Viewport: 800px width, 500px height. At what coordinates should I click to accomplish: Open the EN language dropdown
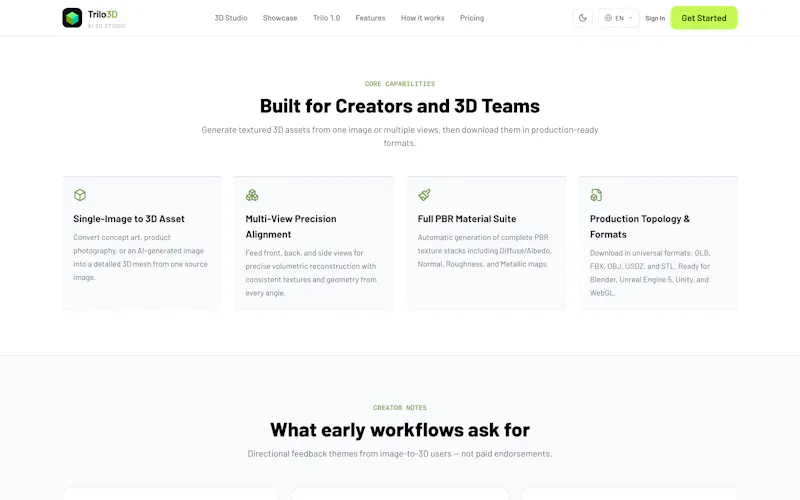point(618,18)
